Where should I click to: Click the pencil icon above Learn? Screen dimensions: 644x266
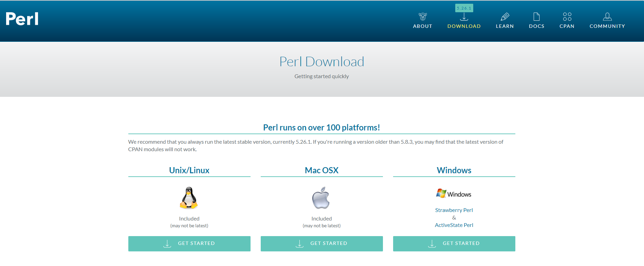pos(505,17)
